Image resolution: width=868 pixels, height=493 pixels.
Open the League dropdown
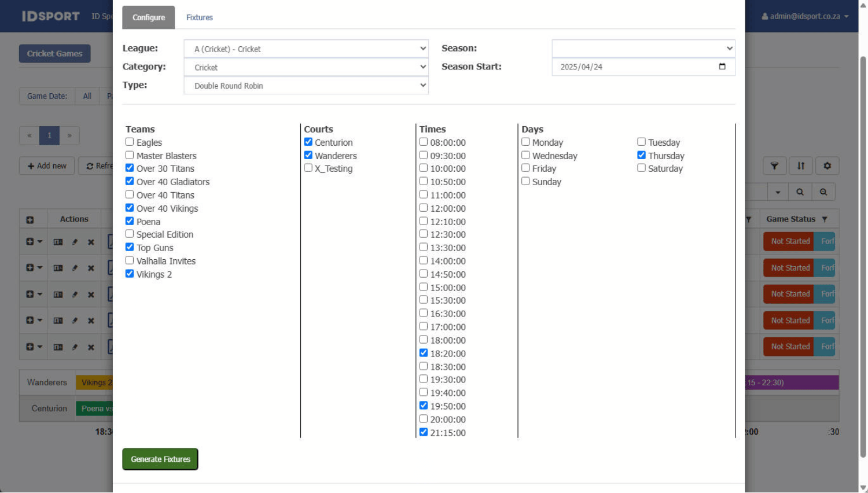pyautogui.click(x=306, y=49)
